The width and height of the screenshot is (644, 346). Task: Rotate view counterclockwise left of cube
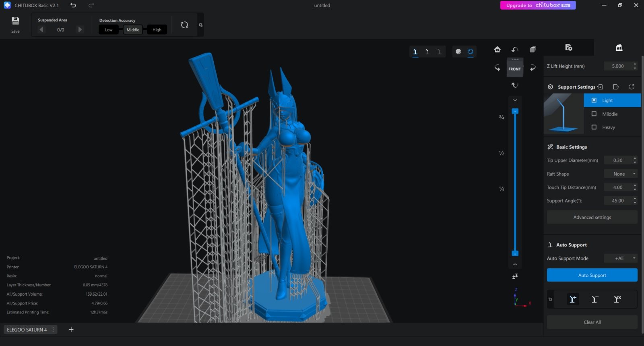click(x=497, y=68)
